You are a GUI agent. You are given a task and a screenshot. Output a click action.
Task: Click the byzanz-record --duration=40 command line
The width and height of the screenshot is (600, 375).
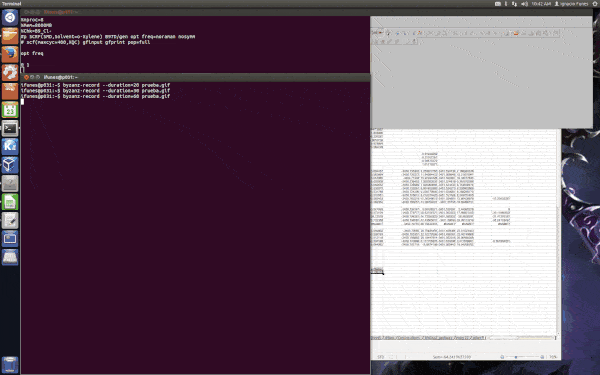[95, 96]
